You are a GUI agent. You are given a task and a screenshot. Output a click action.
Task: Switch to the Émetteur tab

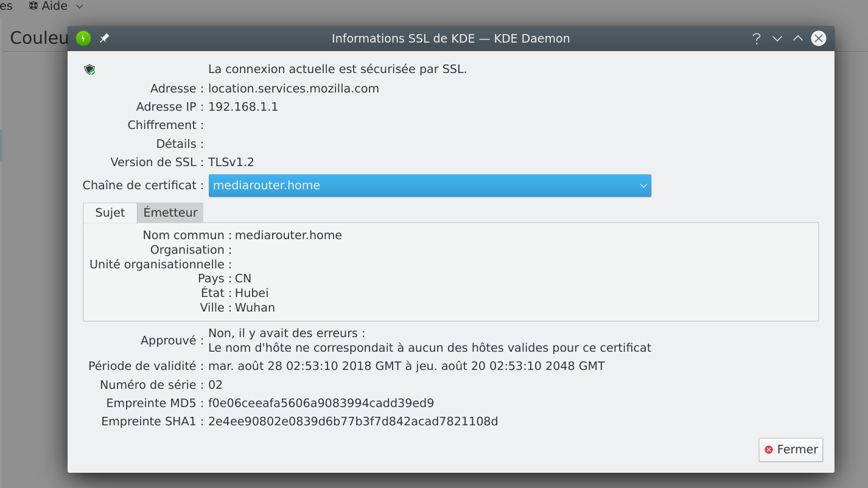pos(170,212)
